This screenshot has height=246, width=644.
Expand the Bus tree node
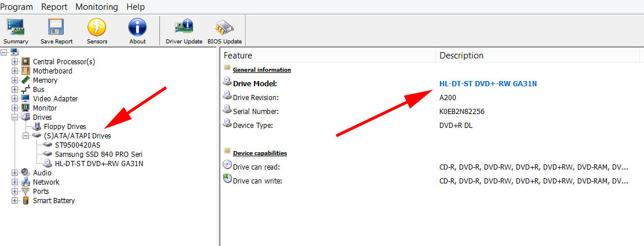click(x=15, y=89)
